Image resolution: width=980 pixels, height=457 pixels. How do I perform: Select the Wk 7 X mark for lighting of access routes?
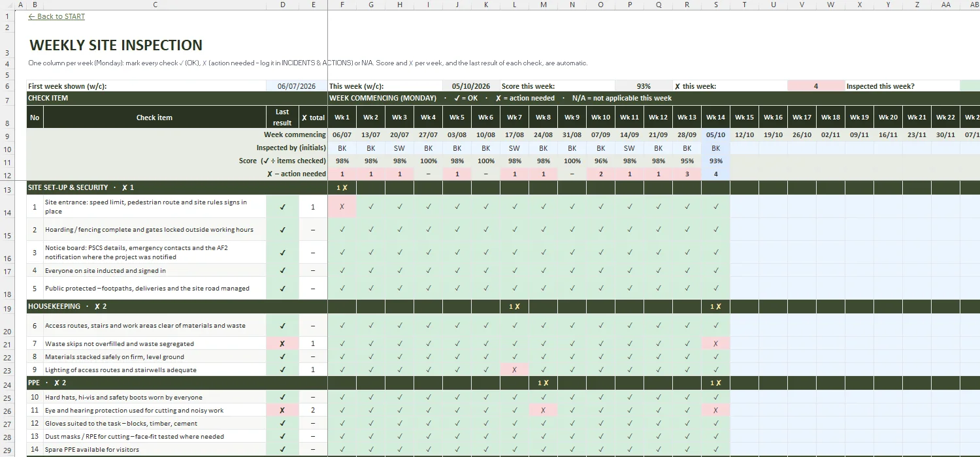(x=515, y=370)
